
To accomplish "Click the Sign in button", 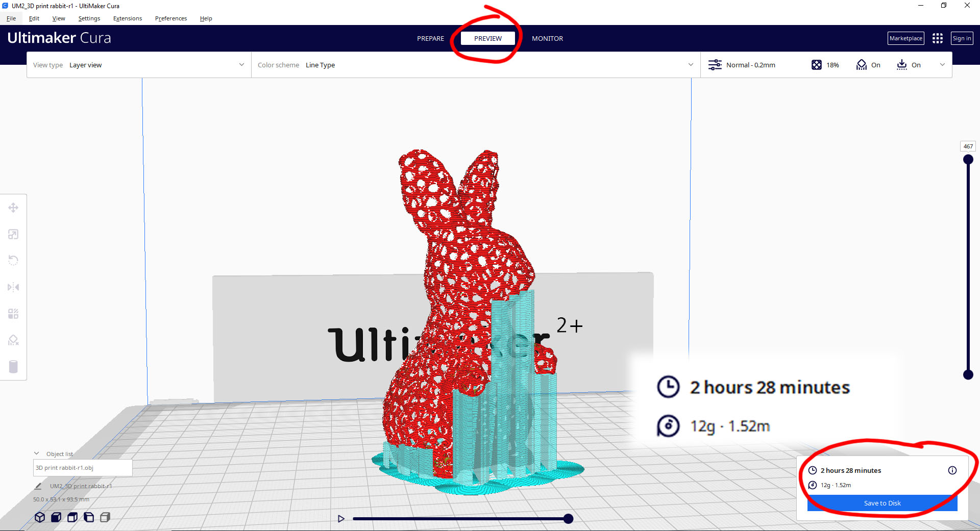I will coord(962,38).
